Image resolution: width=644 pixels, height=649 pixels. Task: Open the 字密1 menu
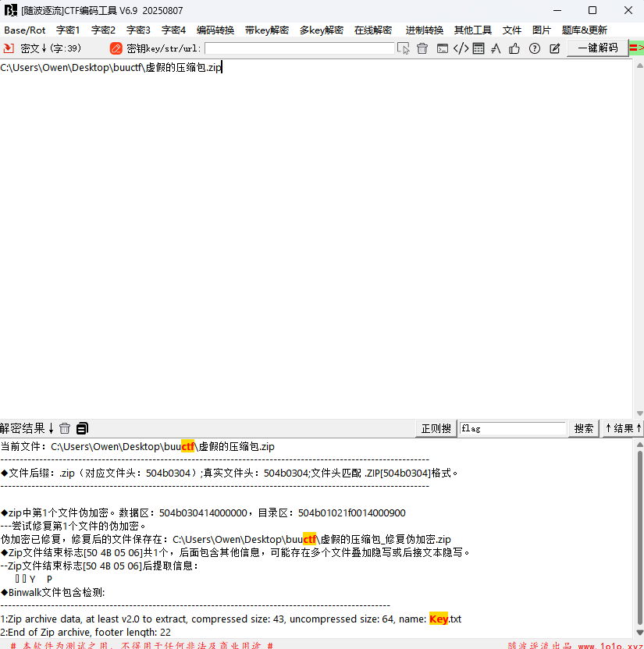[68, 30]
